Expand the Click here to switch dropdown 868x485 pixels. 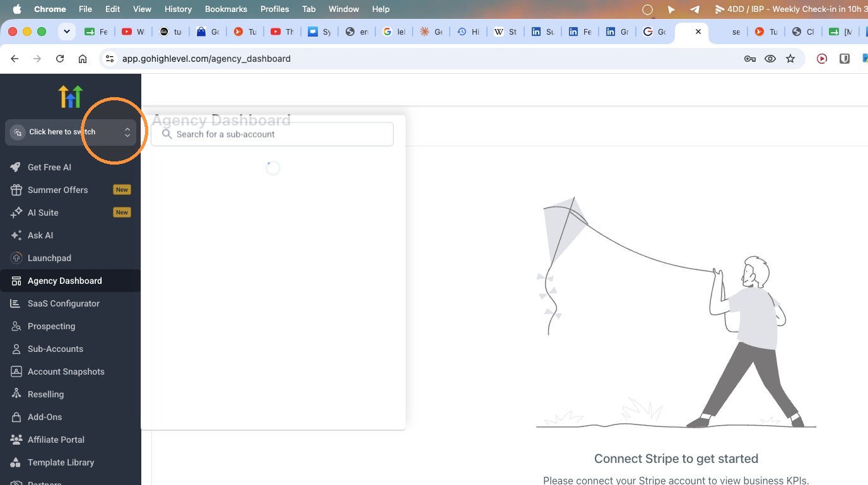71,132
